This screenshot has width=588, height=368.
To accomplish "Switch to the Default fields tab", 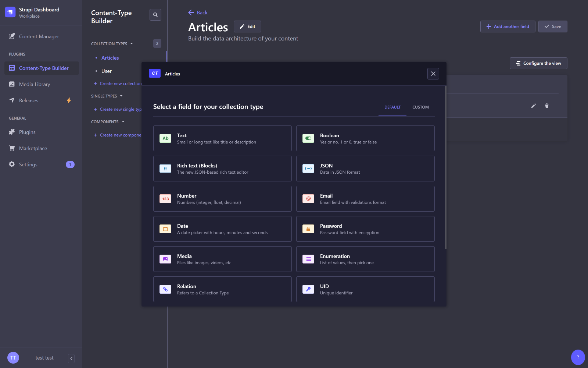I will pyautogui.click(x=392, y=107).
